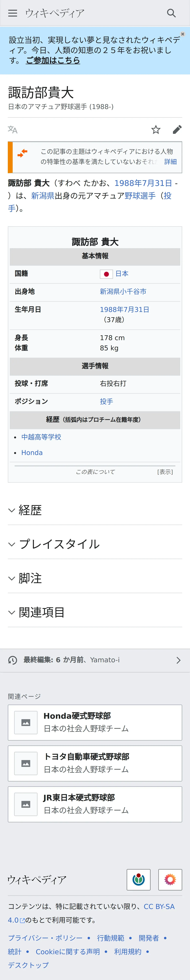The width and height of the screenshot is (190, 980).
Task: Click the Wikimedia Foundation logo icon
Action: pyautogui.click(x=139, y=880)
